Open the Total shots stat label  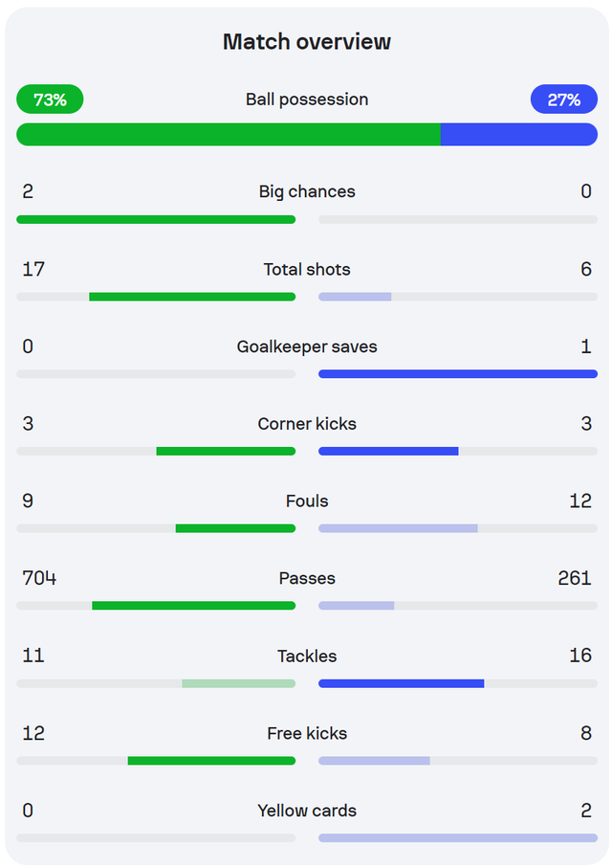[307, 269]
